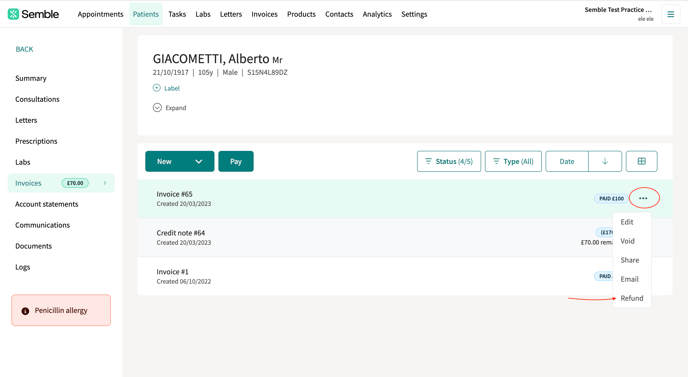The height and width of the screenshot is (377, 688).
Task: Click the grid view layout icon
Action: click(x=641, y=161)
